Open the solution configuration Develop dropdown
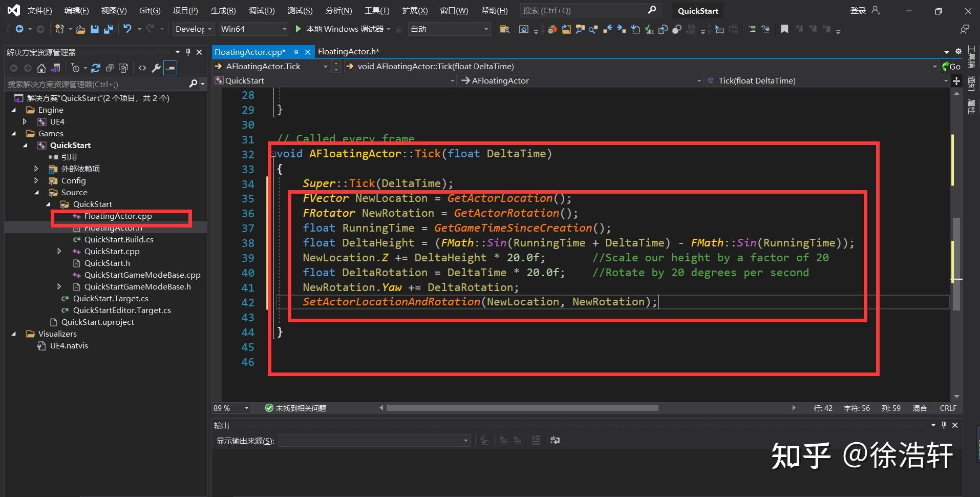Viewport: 980px width, 497px height. point(193,29)
